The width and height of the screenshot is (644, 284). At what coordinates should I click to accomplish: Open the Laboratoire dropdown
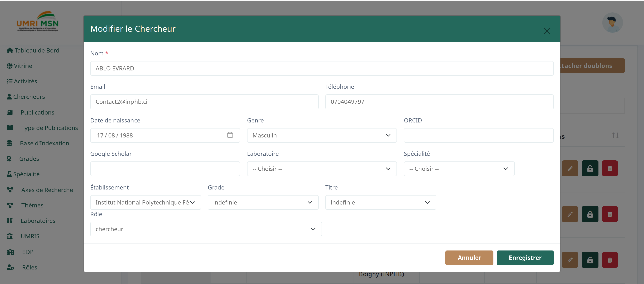click(322, 169)
